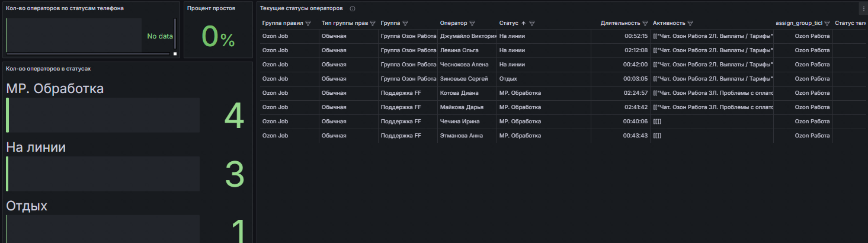
Task: Open Процент простоя panel title menu
Action: click(211, 9)
